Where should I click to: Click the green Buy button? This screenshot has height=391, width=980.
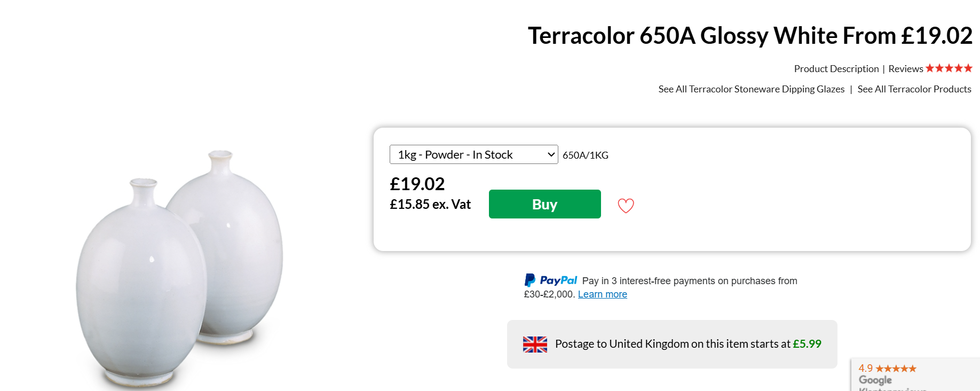click(544, 204)
